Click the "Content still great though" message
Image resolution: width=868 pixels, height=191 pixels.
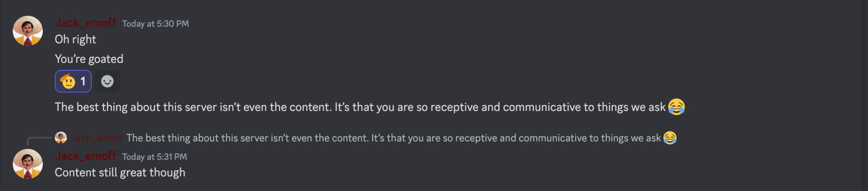coord(120,173)
